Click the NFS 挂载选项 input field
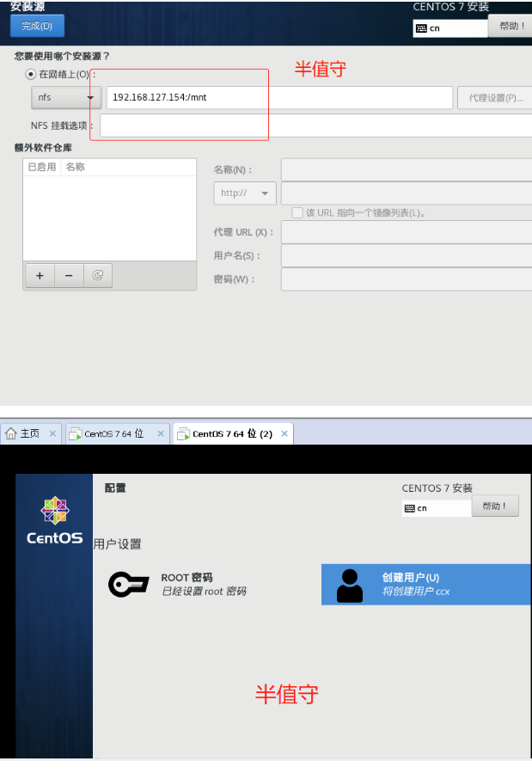The height and width of the screenshot is (761, 532). coord(315,126)
